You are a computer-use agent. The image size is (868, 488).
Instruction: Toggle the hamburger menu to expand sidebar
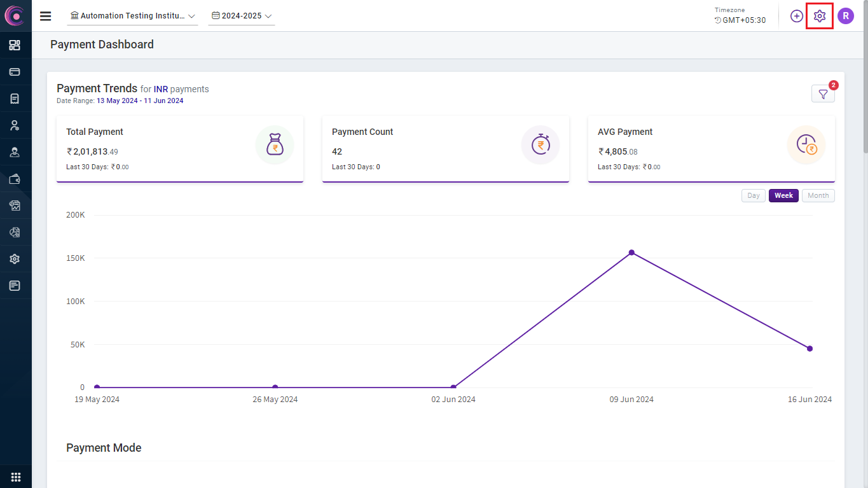(45, 16)
